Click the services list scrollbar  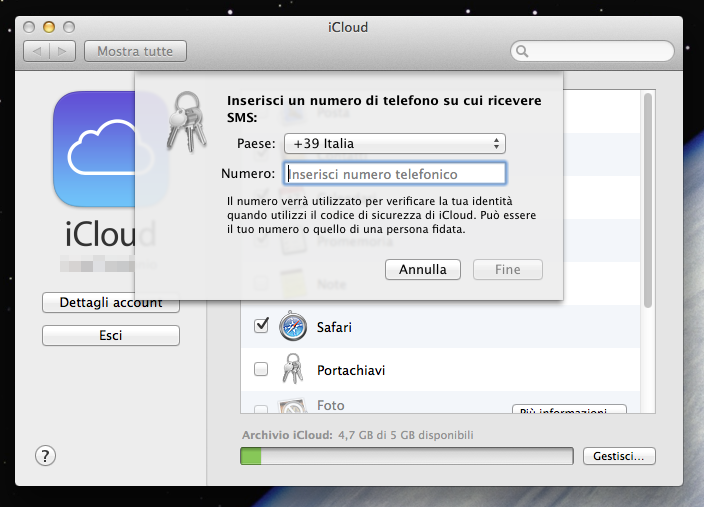(x=647, y=200)
